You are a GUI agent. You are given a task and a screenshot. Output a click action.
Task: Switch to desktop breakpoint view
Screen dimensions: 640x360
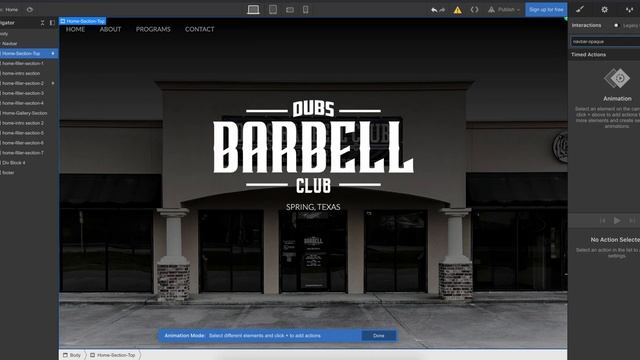click(253, 9)
